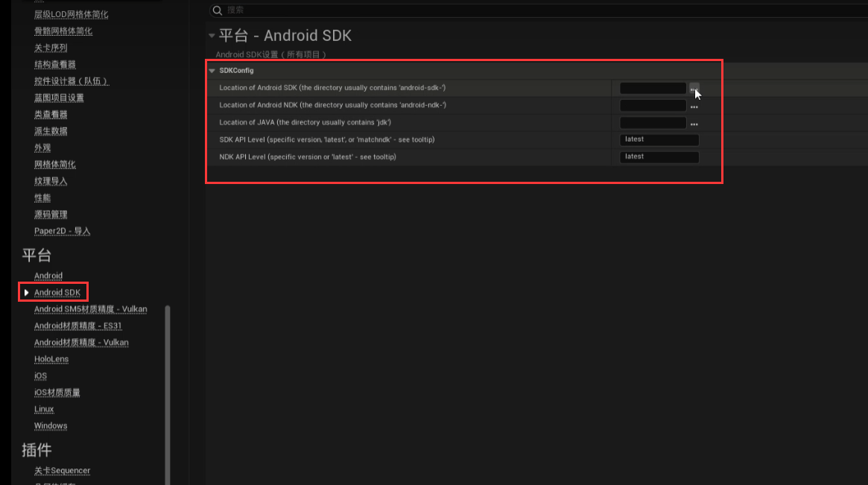Click the Location of JAVA label

point(305,122)
